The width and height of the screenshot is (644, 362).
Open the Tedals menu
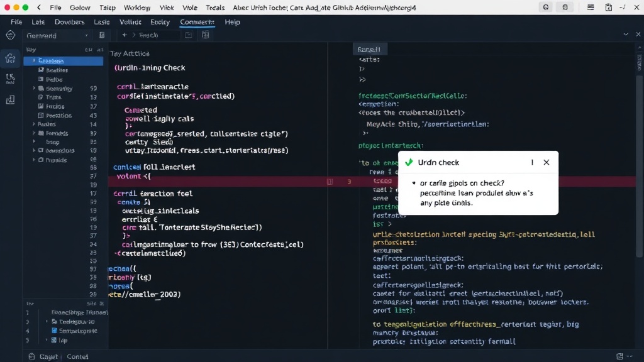pos(215,8)
